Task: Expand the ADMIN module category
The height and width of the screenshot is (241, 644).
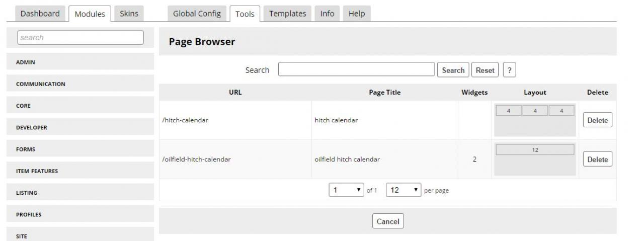Action: (80, 62)
